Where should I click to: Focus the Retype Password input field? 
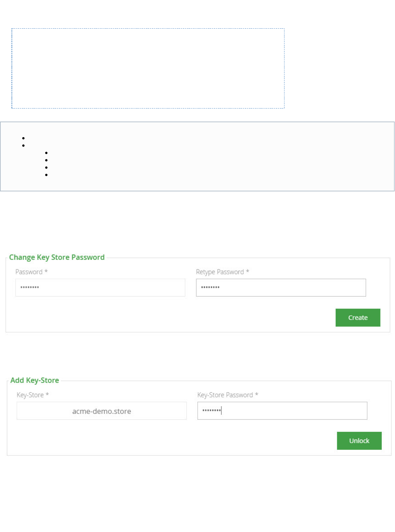coord(281,287)
